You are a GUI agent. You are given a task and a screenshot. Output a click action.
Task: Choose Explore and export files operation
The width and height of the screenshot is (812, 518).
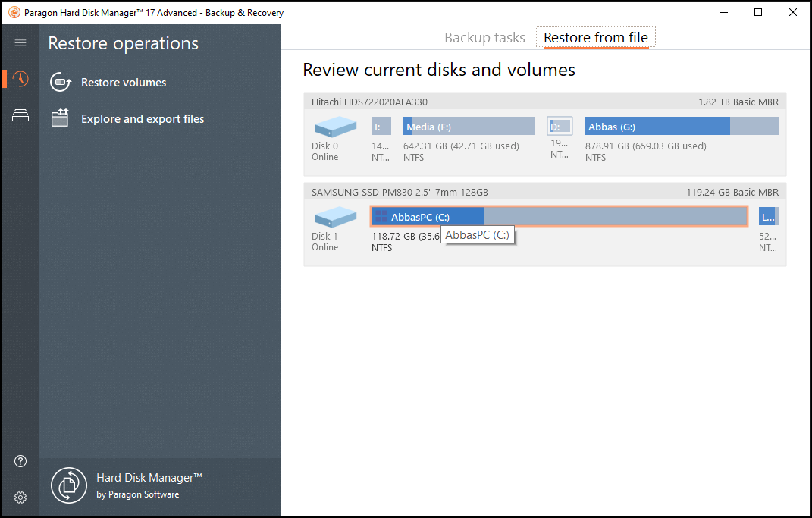tap(143, 118)
